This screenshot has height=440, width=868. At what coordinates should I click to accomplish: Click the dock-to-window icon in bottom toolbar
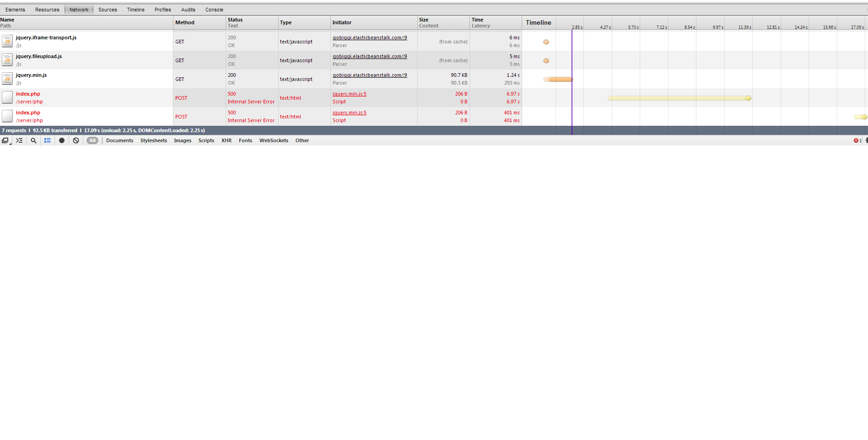[x=5, y=141]
